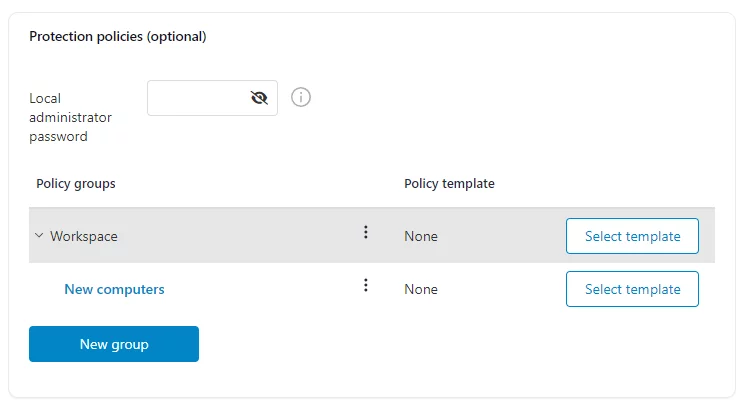Show help for local administrator password
This screenshot has width=745, height=410.
(x=301, y=97)
